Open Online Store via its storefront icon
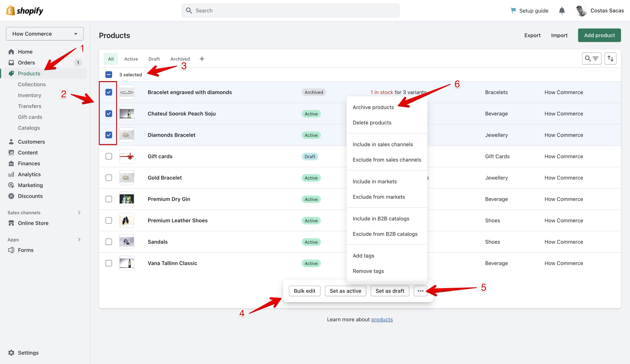Viewport: 630px width, 364px height. tap(11, 223)
